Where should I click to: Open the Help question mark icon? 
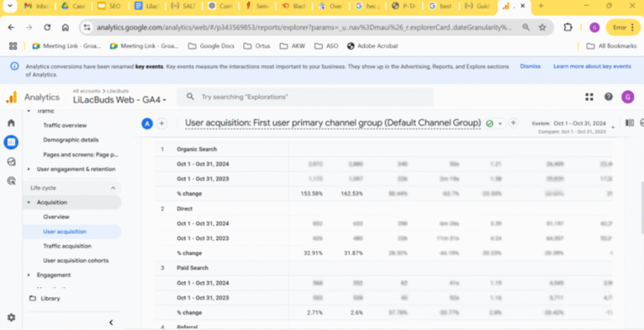click(x=609, y=97)
